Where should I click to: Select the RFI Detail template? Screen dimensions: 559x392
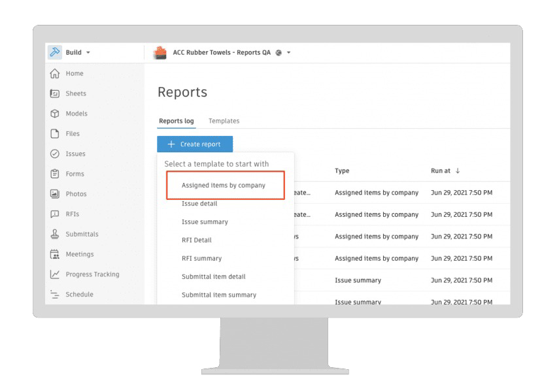(x=196, y=240)
